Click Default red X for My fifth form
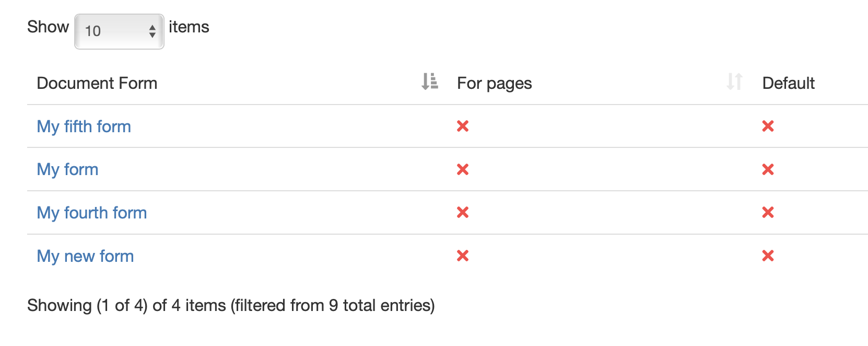The height and width of the screenshot is (346, 868). coord(768,126)
